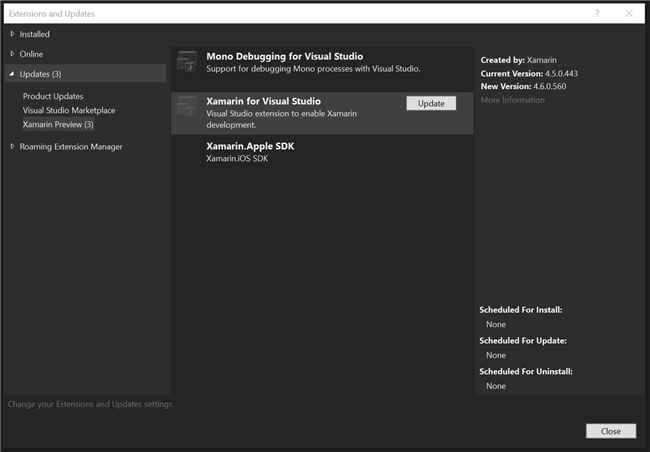Select Xamarin Preview (3) source
Screen dimensions: 650x452
coord(58,124)
